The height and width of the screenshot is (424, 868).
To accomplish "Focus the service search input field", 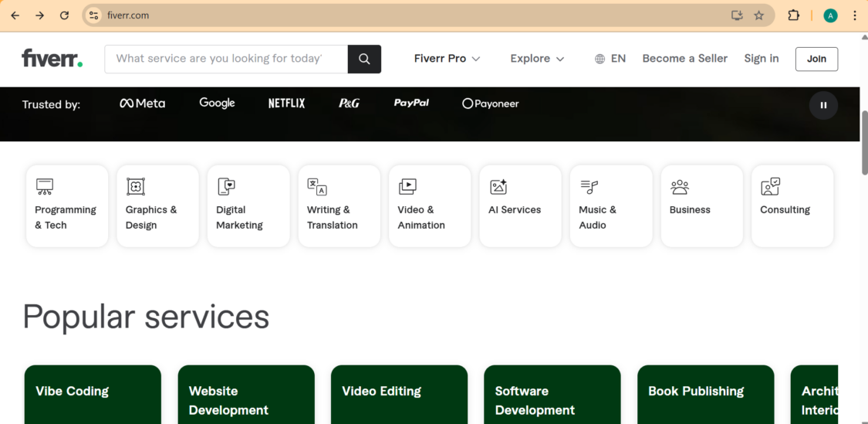I will pos(226,59).
